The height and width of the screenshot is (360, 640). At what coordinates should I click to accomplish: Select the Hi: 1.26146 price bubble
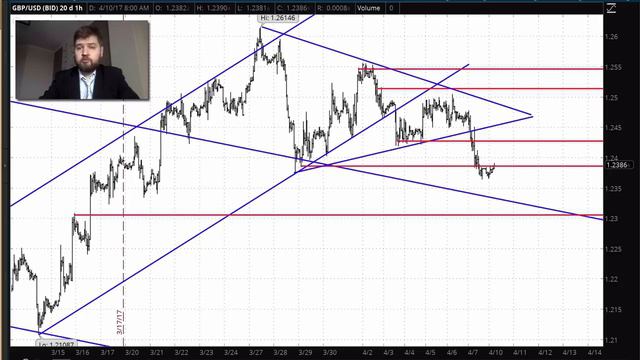(278, 18)
